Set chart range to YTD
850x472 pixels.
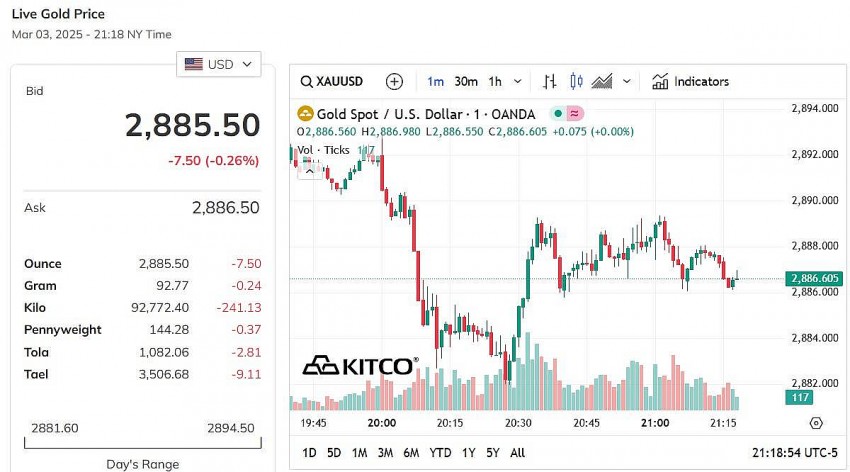tap(440, 453)
